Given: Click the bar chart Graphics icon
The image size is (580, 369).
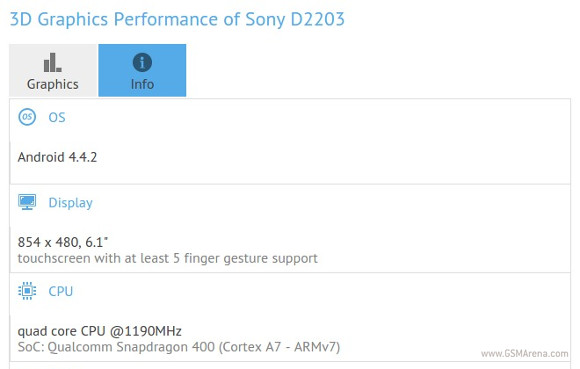Looking at the screenshot, I should coord(53,62).
